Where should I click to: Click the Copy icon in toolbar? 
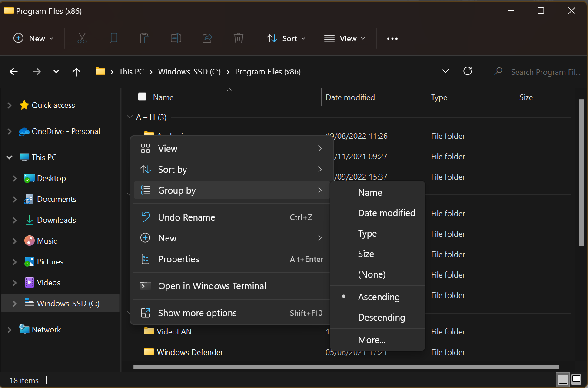113,38
